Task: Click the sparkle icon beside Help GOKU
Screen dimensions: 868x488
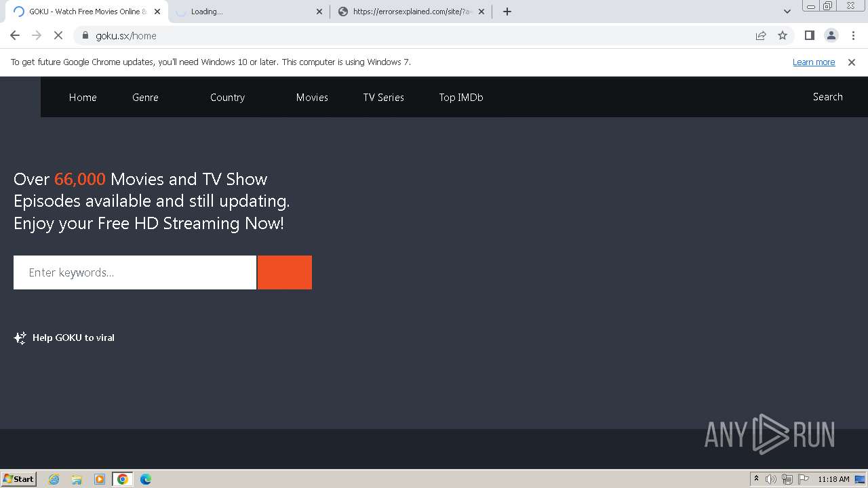Action: (20, 338)
